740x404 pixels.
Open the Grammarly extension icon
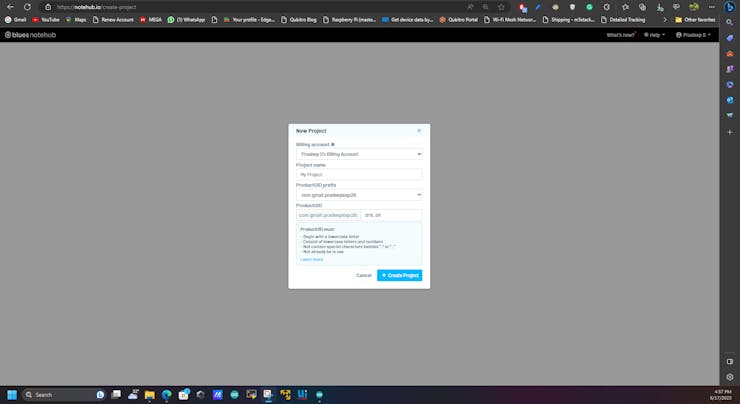coord(589,7)
